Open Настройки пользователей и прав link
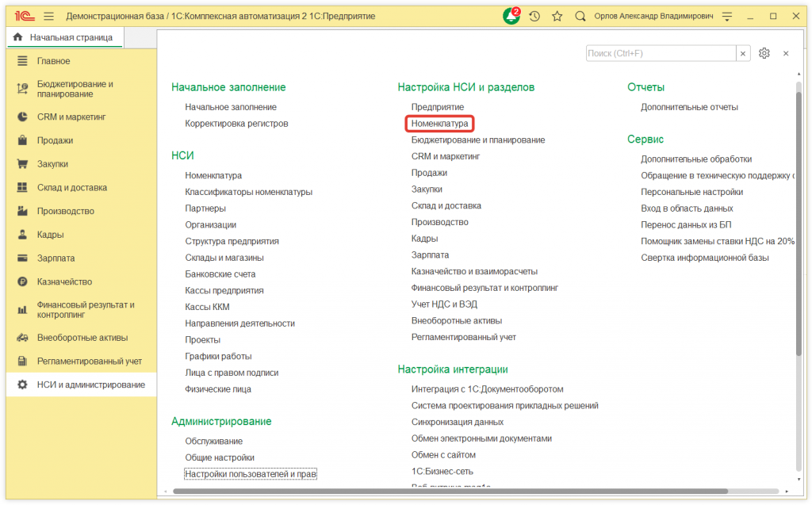The height and width of the screenshot is (505, 812). click(x=251, y=474)
